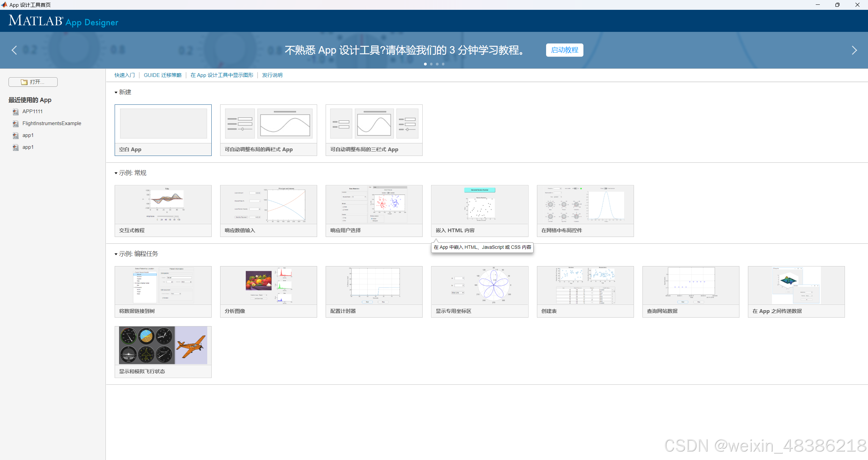Select the third banner pagination dot
The width and height of the screenshot is (868, 460).
(437, 64)
